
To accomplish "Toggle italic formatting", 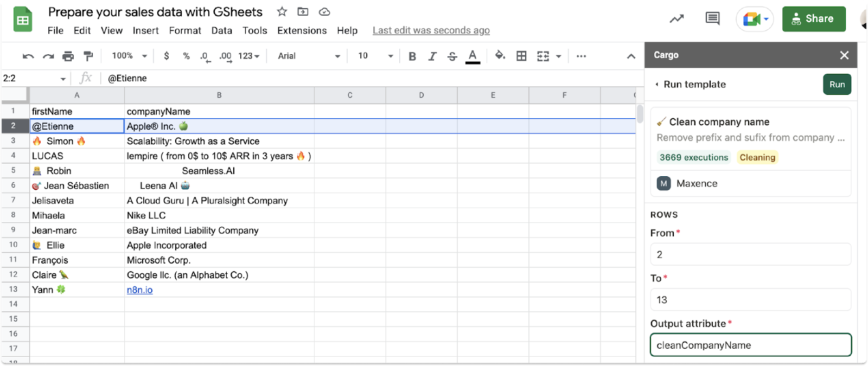I will pyautogui.click(x=432, y=56).
